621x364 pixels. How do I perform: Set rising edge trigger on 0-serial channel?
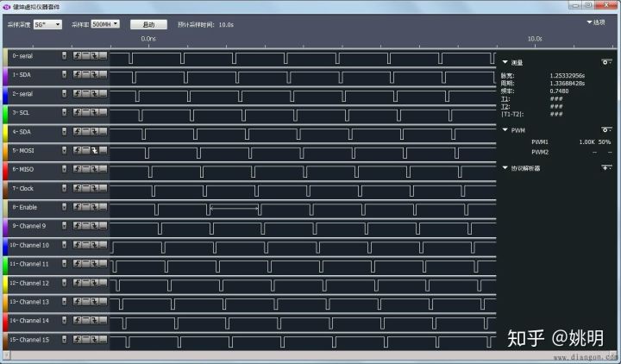point(78,55)
